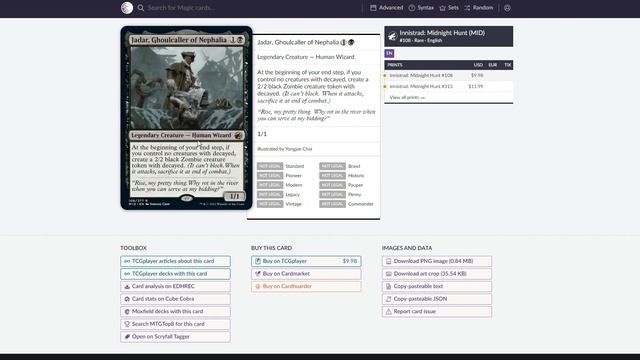Click the Standard format legality row

281,166
